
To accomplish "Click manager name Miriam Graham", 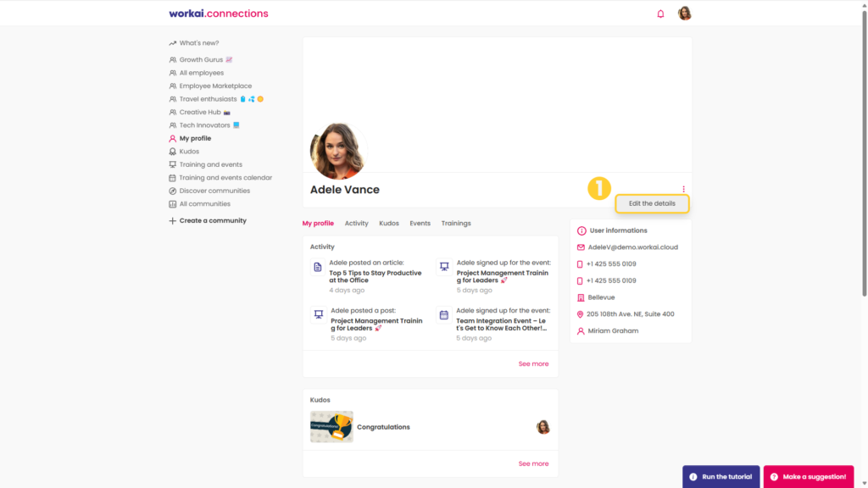I will 613,331.
